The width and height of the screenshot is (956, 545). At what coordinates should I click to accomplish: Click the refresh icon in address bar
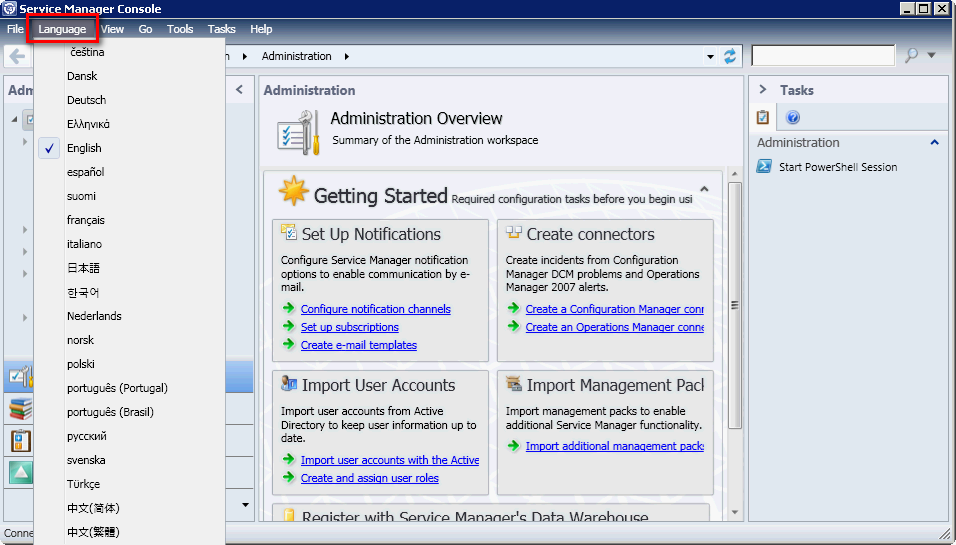point(730,56)
